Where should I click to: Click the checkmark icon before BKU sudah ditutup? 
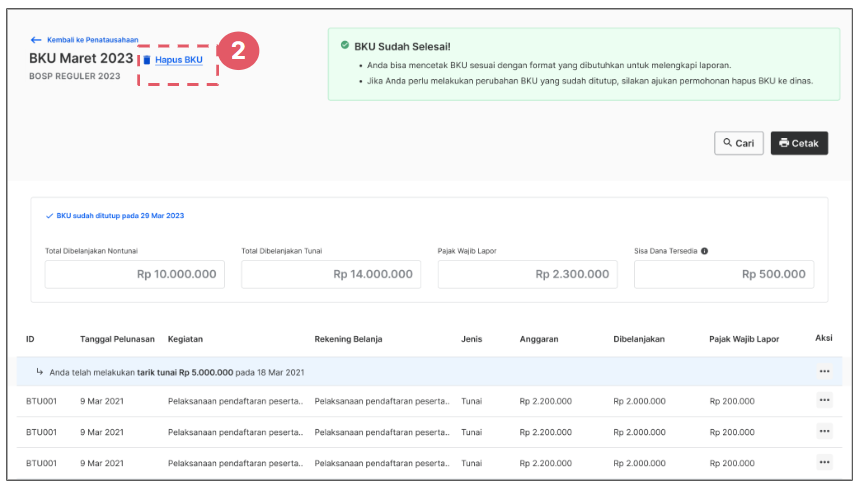(x=49, y=216)
